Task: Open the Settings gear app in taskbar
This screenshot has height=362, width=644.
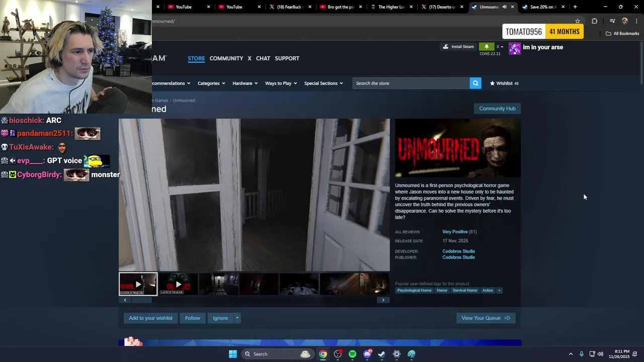Action: coord(396,354)
